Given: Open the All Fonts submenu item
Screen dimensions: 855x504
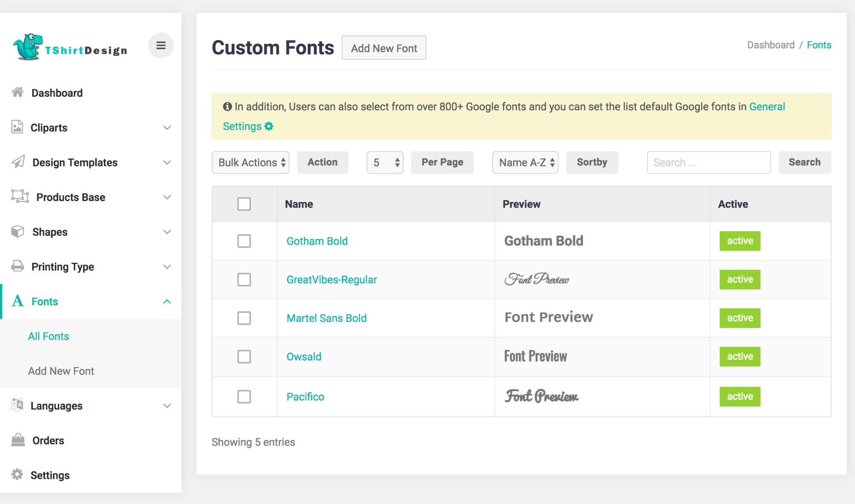Looking at the screenshot, I should tap(48, 336).
